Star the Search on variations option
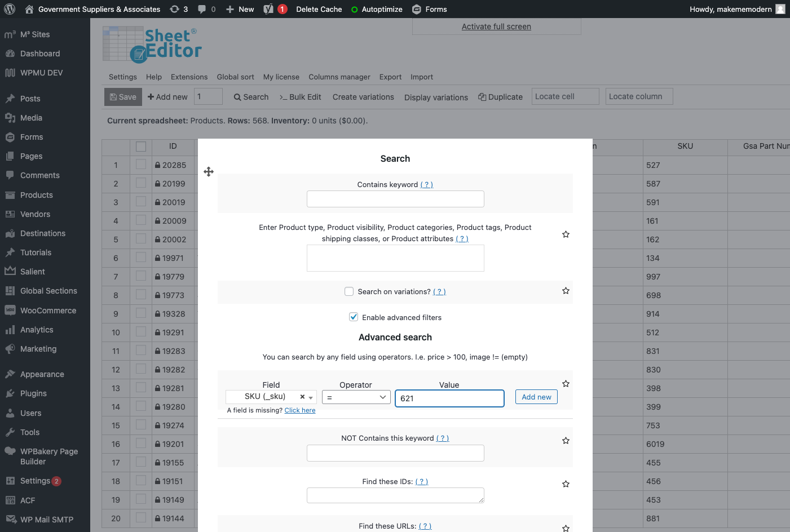This screenshot has height=532, width=790. click(566, 291)
